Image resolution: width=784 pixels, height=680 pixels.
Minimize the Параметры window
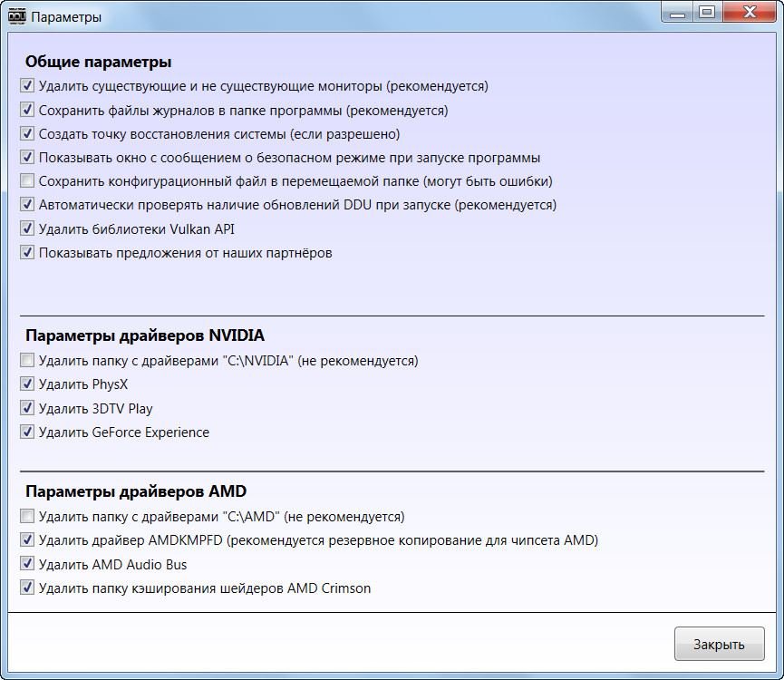(677, 12)
